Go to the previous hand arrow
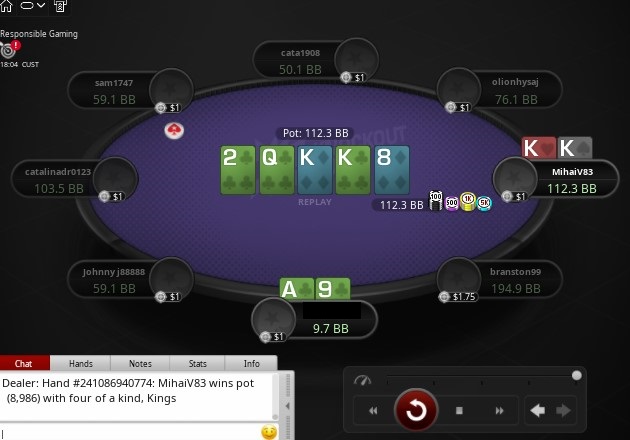Screen dimensions: 630x440 coord(538,411)
